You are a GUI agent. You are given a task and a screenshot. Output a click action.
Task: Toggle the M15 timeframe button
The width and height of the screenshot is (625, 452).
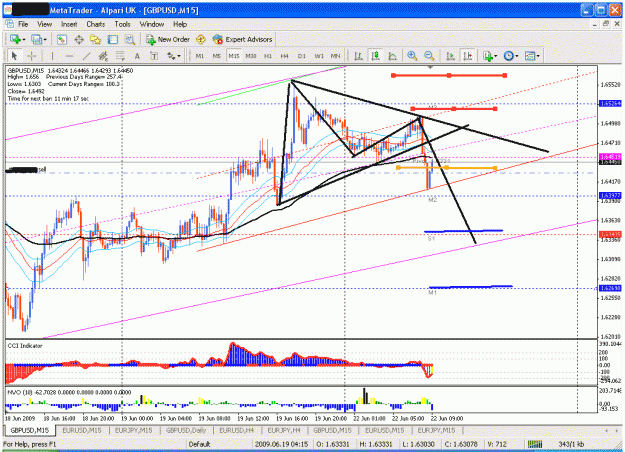point(234,56)
